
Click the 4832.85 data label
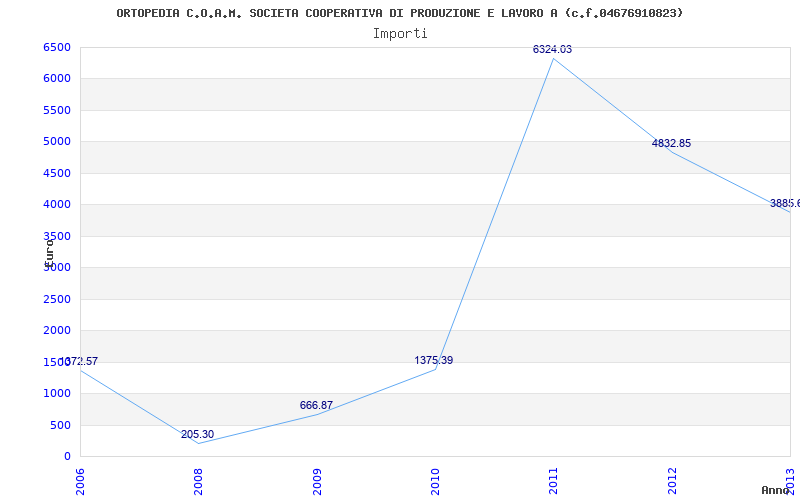tap(671, 143)
